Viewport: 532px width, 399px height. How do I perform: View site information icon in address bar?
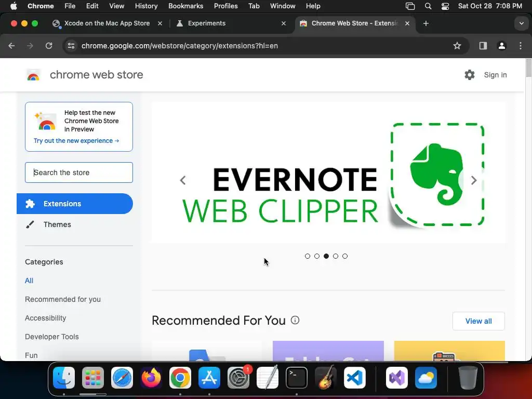(71, 46)
